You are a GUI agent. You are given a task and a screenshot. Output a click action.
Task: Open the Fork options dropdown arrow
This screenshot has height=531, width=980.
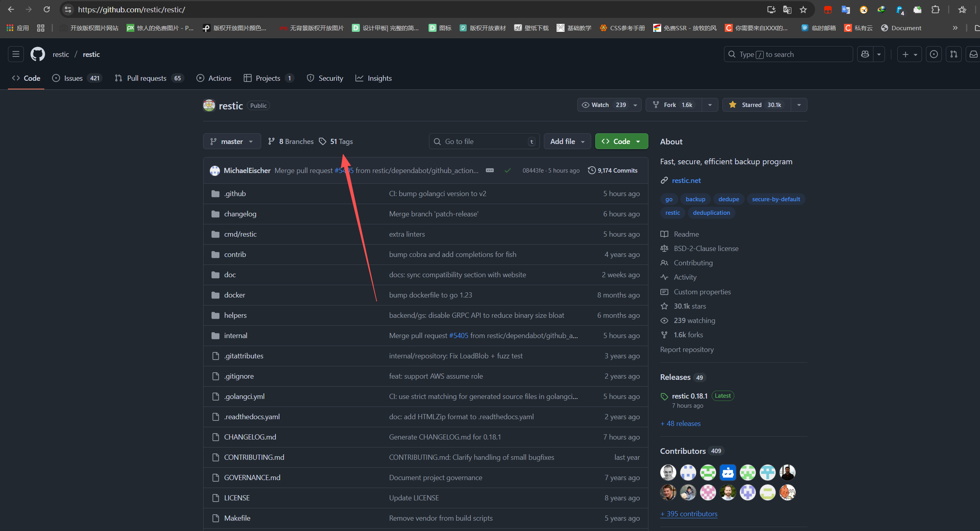pos(710,105)
